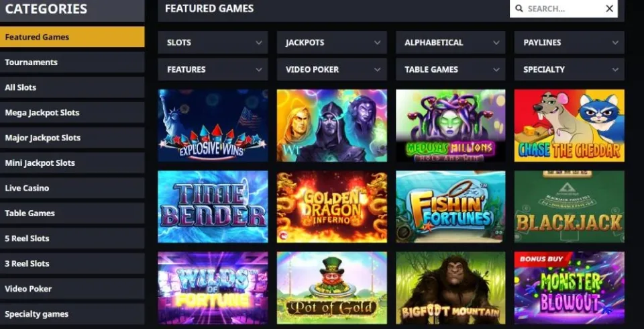Image resolution: width=644 pixels, height=329 pixels.
Task: Launch Medusa's Millions slot
Action: [451, 126]
